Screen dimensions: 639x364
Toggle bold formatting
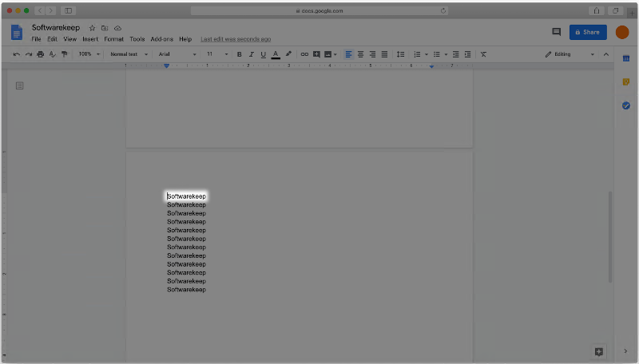[239, 54]
